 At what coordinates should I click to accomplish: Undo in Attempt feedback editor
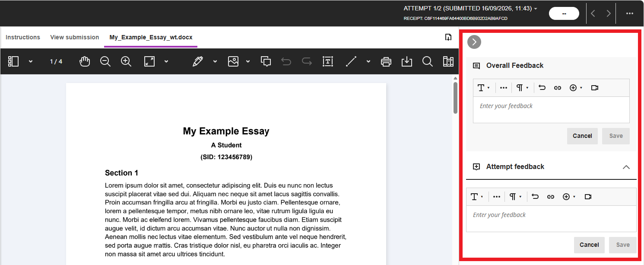[535, 197]
